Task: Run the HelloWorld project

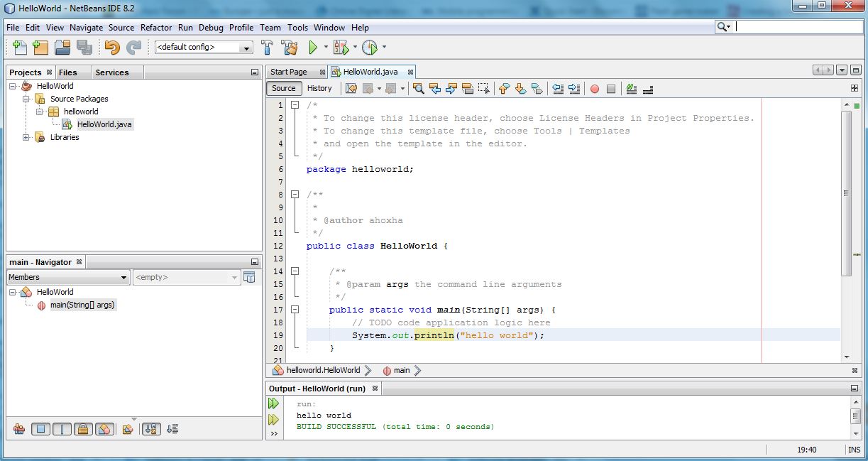Action: tap(313, 47)
